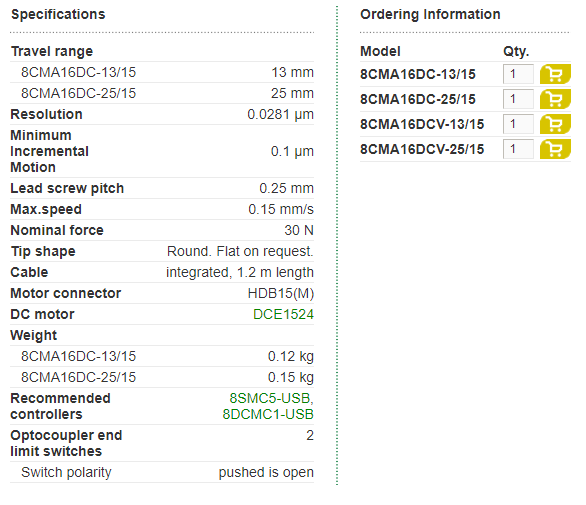Add 8CMA16DC-13/15 to cart

pyautogui.click(x=555, y=74)
